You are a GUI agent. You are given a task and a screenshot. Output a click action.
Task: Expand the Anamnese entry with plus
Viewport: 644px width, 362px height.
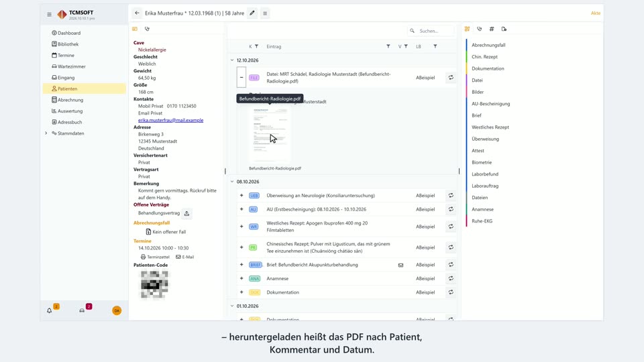coord(241,279)
